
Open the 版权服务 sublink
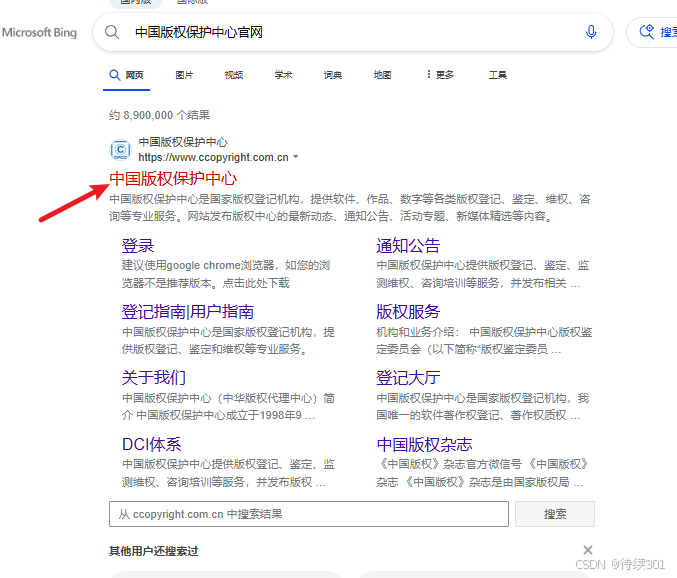(x=408, y=312)
